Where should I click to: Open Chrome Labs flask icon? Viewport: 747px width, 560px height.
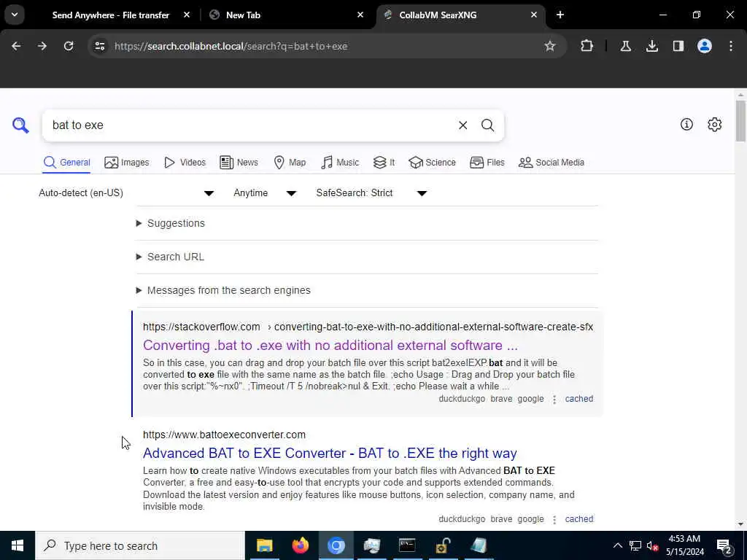pos(625,46)
